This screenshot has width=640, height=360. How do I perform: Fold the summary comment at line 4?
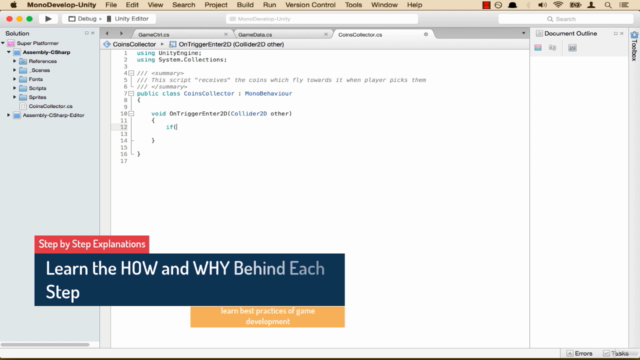coord(131,73)
